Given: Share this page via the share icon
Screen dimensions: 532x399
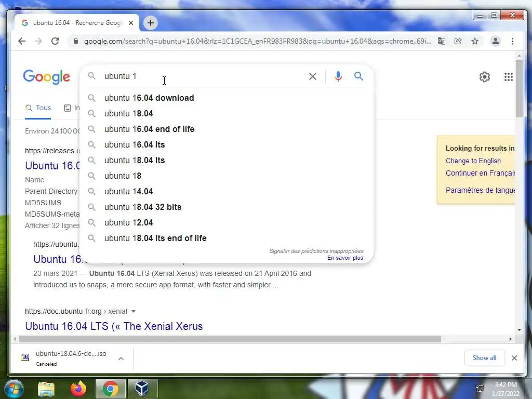Looking at the screenshot, I should coord(458,42).
